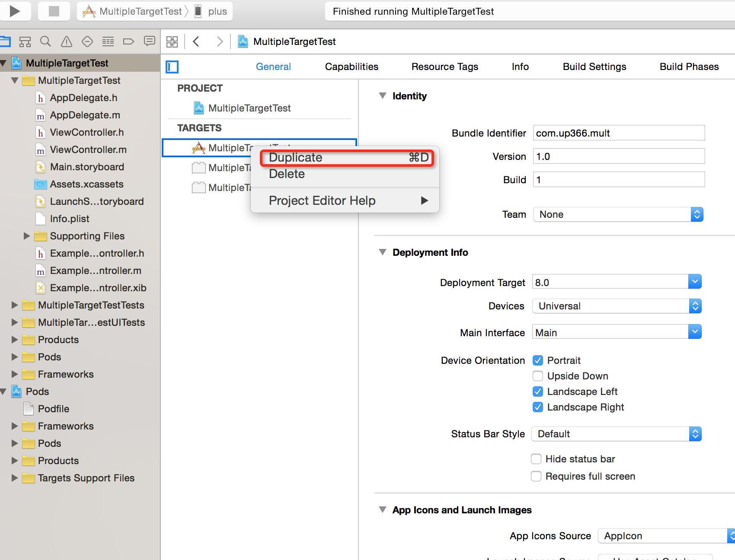This screenshot has height=560, width=735.
Task: Expand the Supporting Files folder
Action: pos(27,236)
